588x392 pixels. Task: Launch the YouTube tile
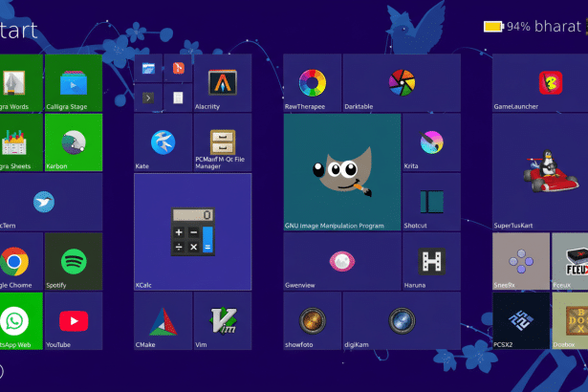pos(74,321)
